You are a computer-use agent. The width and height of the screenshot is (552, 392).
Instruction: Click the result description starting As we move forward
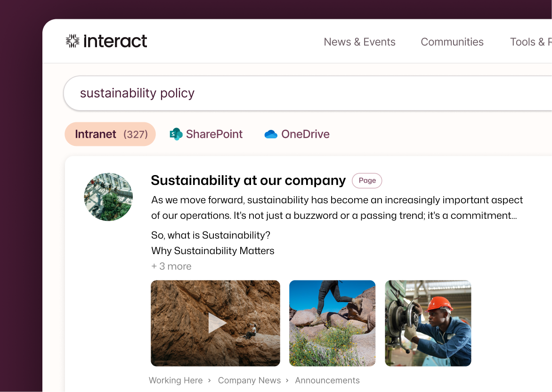pyautogui.click(x=337, y=208)
